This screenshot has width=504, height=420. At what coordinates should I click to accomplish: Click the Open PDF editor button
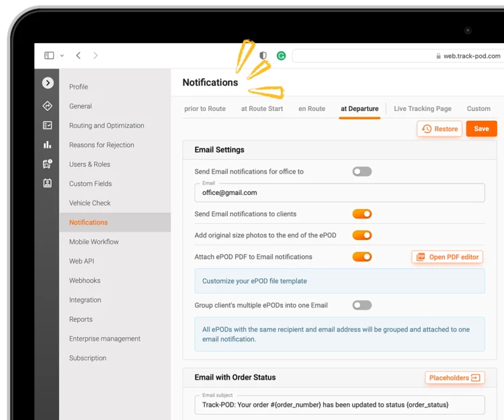click(x=447, y=257)
